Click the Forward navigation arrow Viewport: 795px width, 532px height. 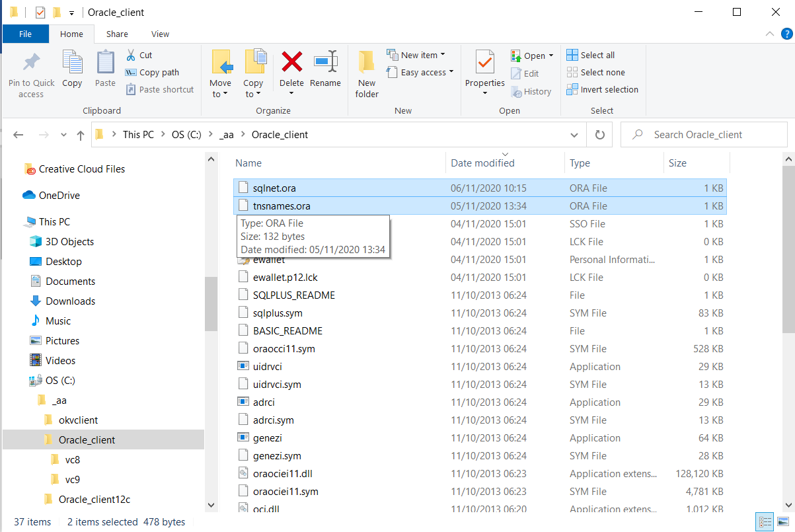pyautogui.click(x=44, y=135)
